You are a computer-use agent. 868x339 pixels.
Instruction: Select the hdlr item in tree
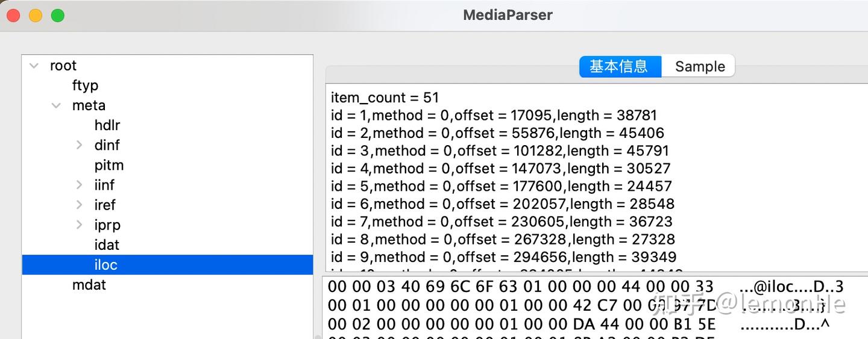click(x=107, y=125)
